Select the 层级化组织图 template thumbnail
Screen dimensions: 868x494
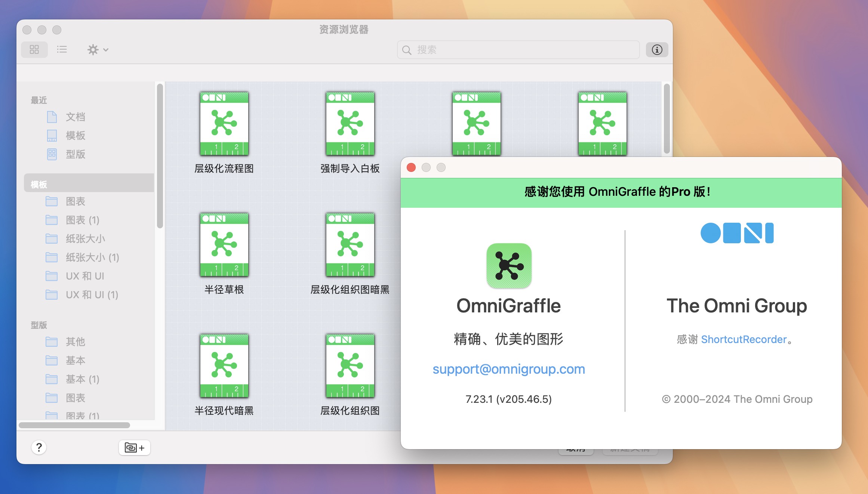350,366
